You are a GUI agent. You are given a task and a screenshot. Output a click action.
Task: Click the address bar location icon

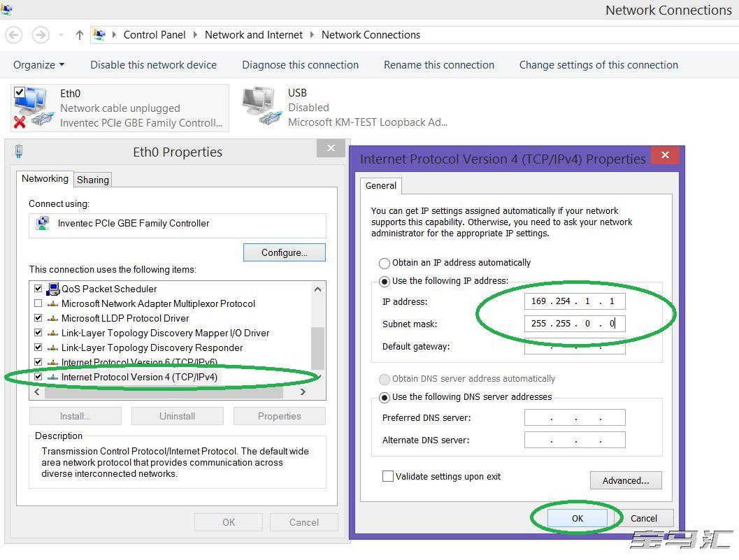[99, 35]
